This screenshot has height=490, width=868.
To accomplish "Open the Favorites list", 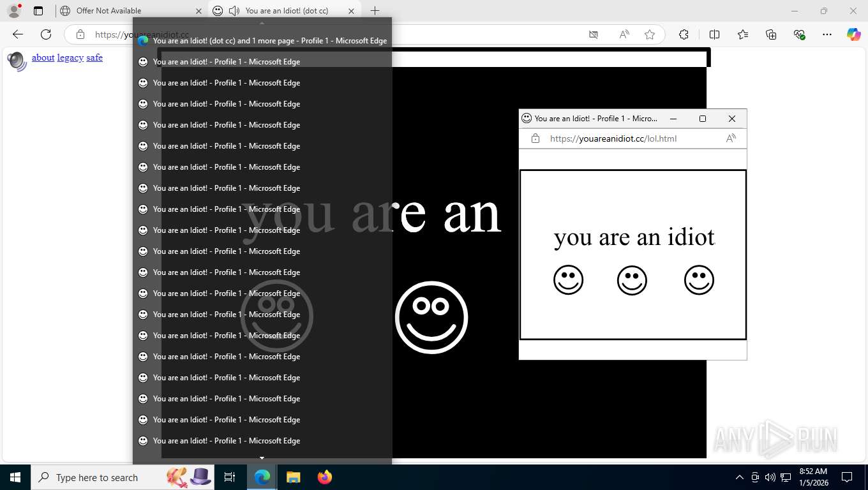I will click(743, 34).
